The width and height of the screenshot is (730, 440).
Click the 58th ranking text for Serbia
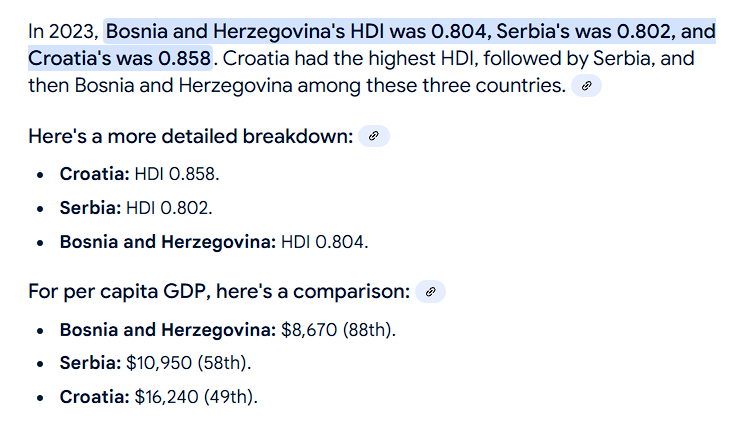224,363
